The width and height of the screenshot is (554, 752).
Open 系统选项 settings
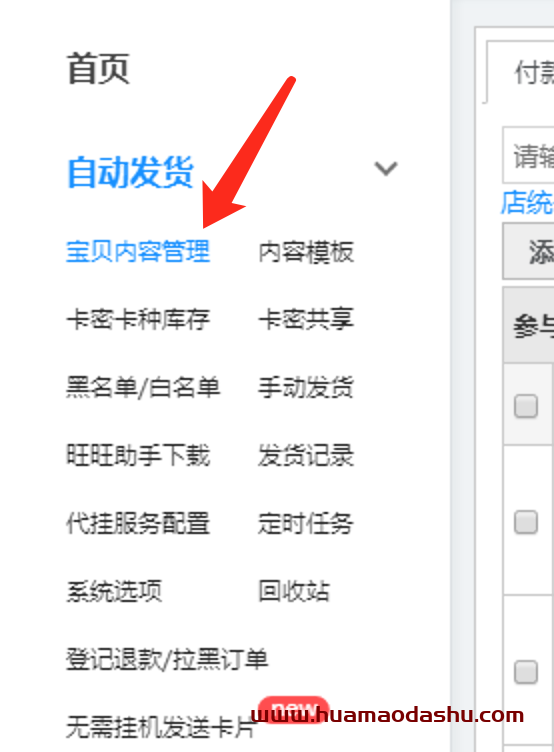(x=114, y=591)
